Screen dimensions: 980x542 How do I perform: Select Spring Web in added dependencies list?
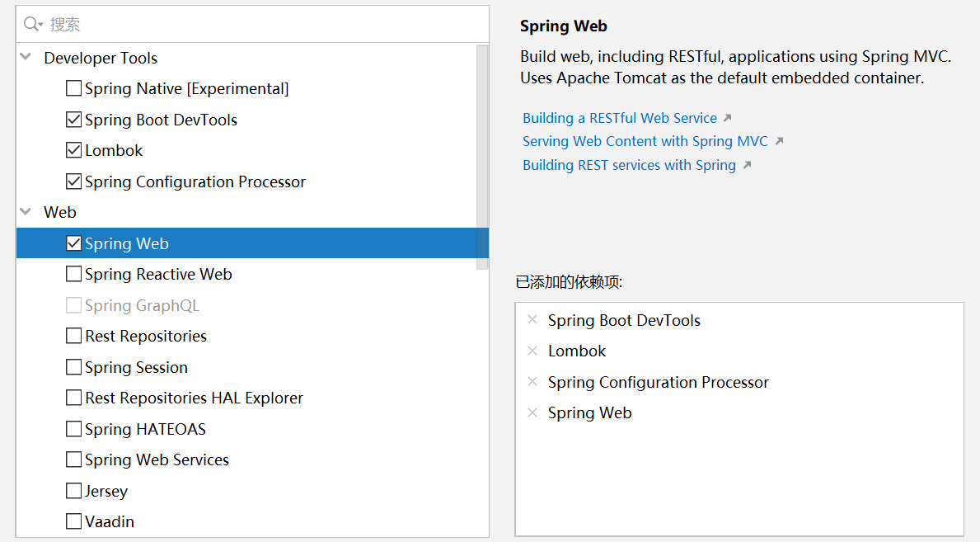click(590, 413)
